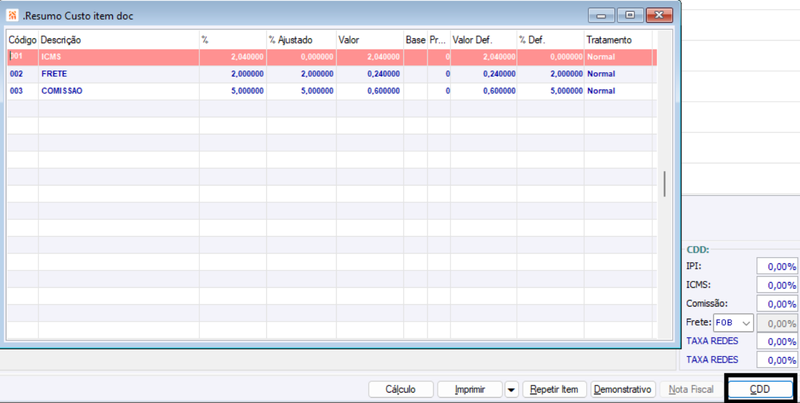Click the % column header
The image size is (800, 403).
point(233,40)
